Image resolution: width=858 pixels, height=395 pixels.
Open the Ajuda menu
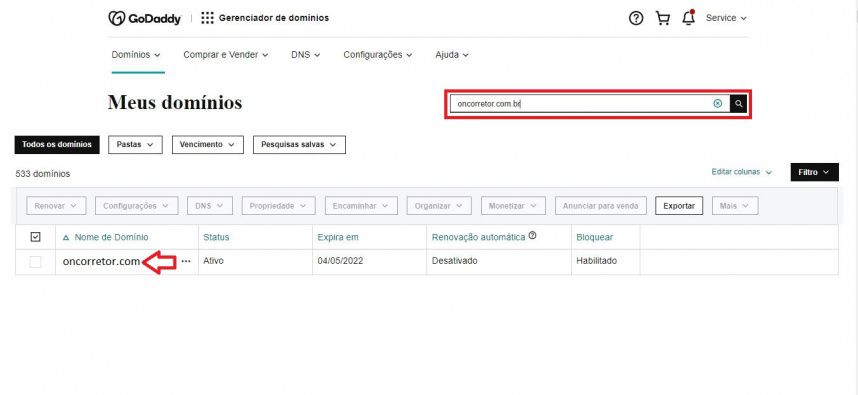pyautogui.click(x=452, y=55)
